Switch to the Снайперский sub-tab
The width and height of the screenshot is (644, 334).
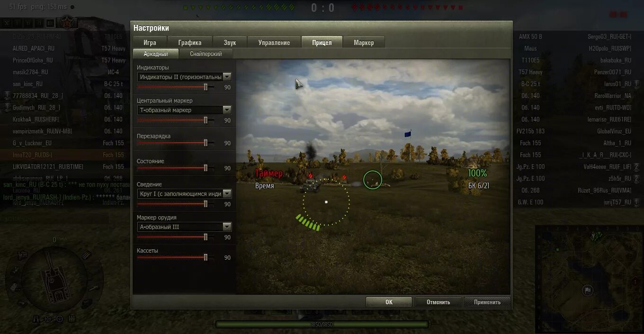(206, 54)
